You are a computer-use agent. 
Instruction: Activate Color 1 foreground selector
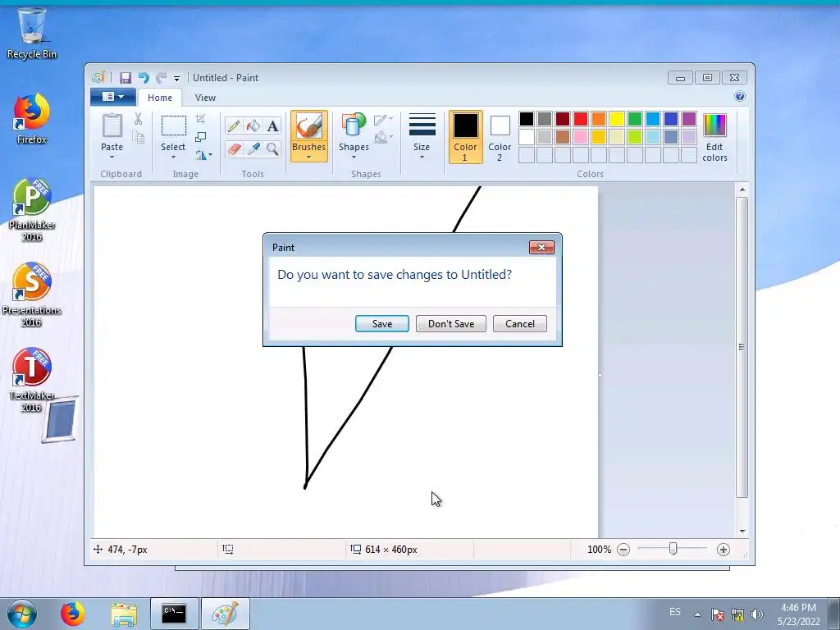click(x=466, y=137)
